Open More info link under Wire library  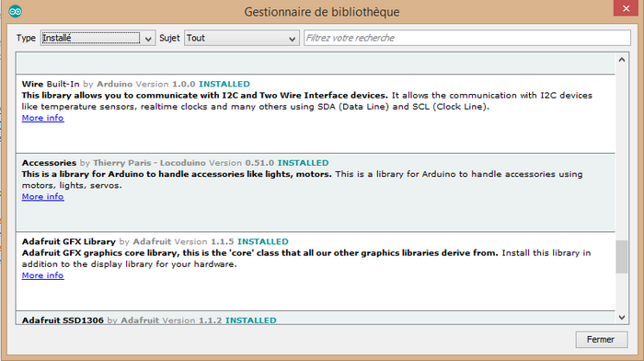point(42,118)
